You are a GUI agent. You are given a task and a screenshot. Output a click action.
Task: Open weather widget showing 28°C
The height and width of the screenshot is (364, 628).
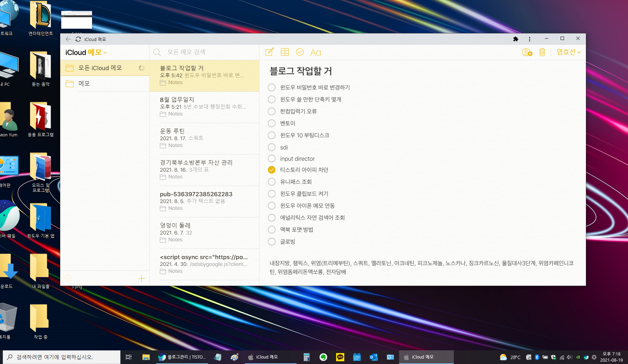click(x=510, y=357)
